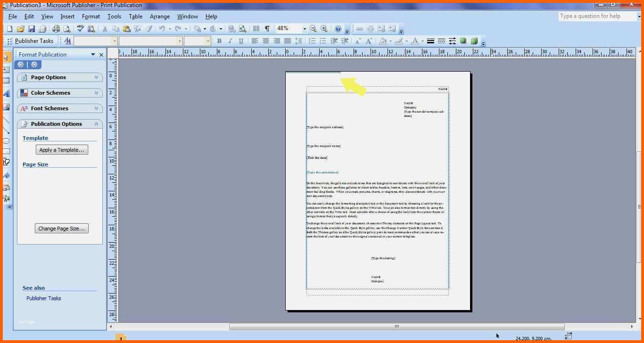Click the Insert Table tool
Image resolution: width=644 pixels, height=343 pixels.
(6, 81)
